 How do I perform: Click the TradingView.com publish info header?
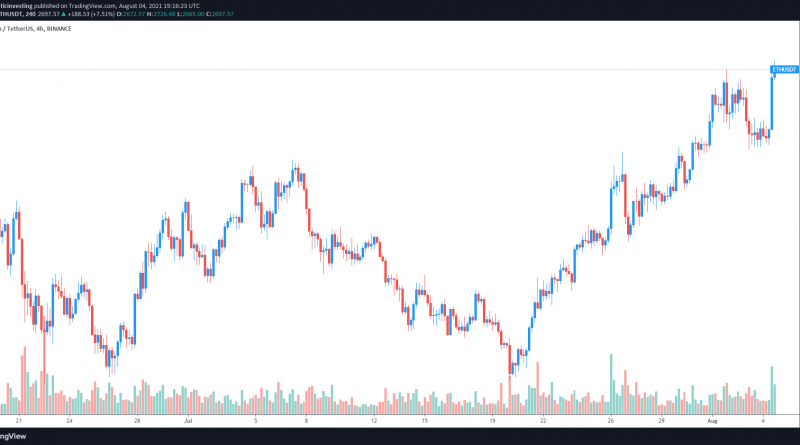click(90, 5)
